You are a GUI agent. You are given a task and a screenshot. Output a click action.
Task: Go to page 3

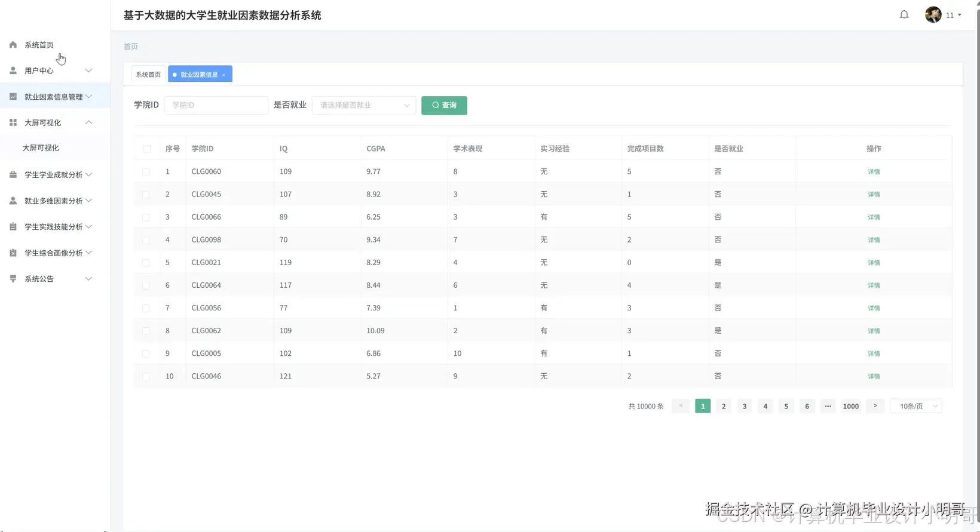click(745, 406)
